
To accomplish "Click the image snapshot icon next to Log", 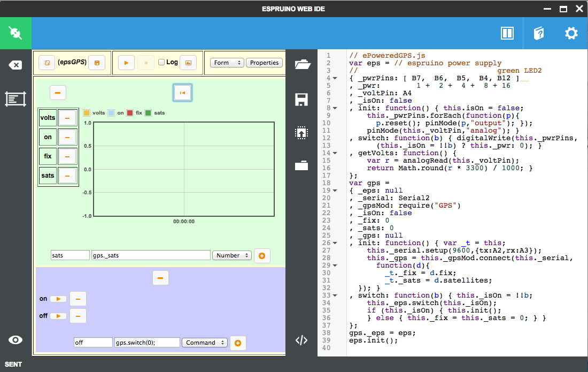I will point(188,63).
